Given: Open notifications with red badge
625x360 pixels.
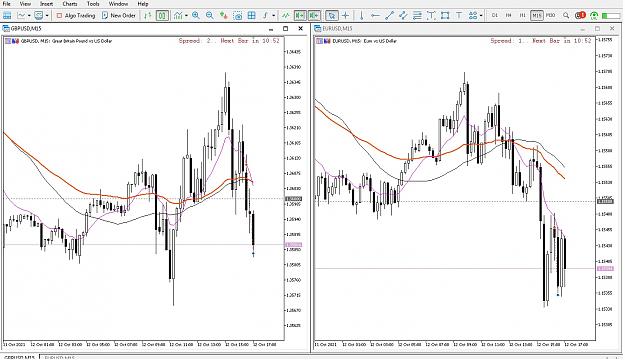Looking at the screenshot, I should click(x=580, y=16).
